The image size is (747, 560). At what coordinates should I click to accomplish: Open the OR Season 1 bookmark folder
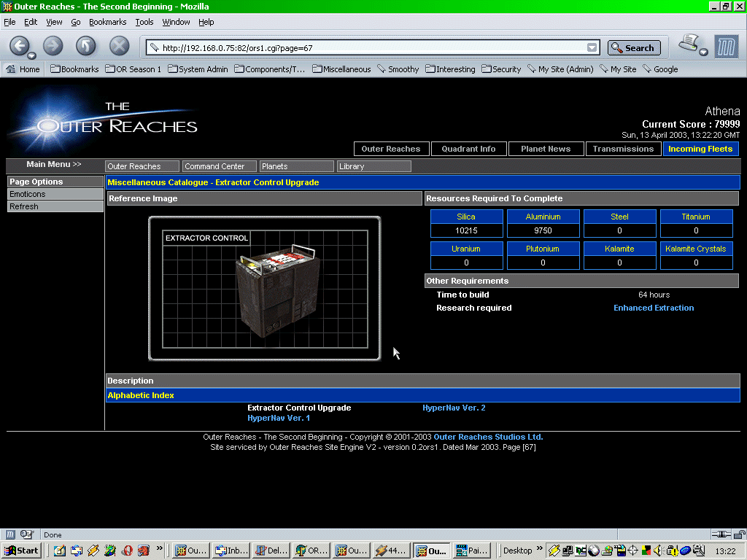(x=133, y=69)
